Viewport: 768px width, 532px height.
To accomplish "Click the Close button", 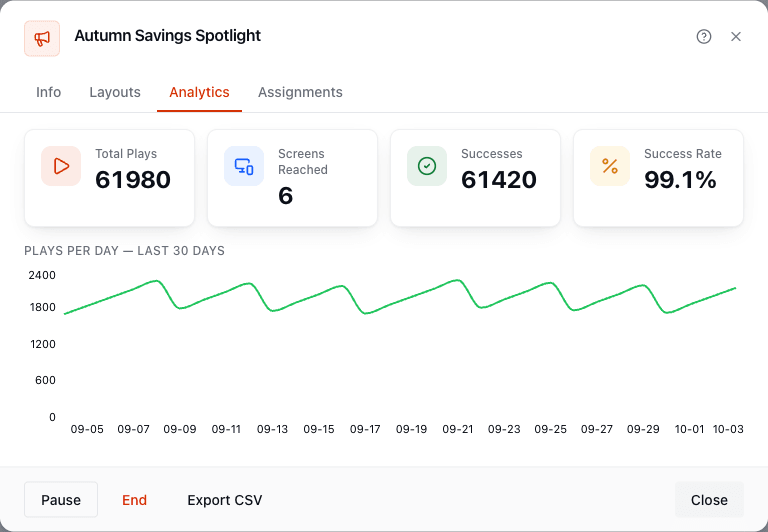I will tap(709, 500).
